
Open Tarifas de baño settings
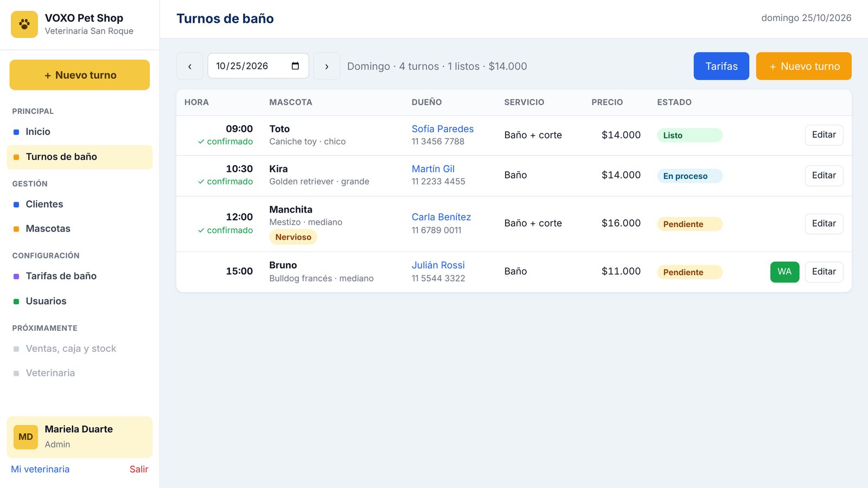(80, 276)
